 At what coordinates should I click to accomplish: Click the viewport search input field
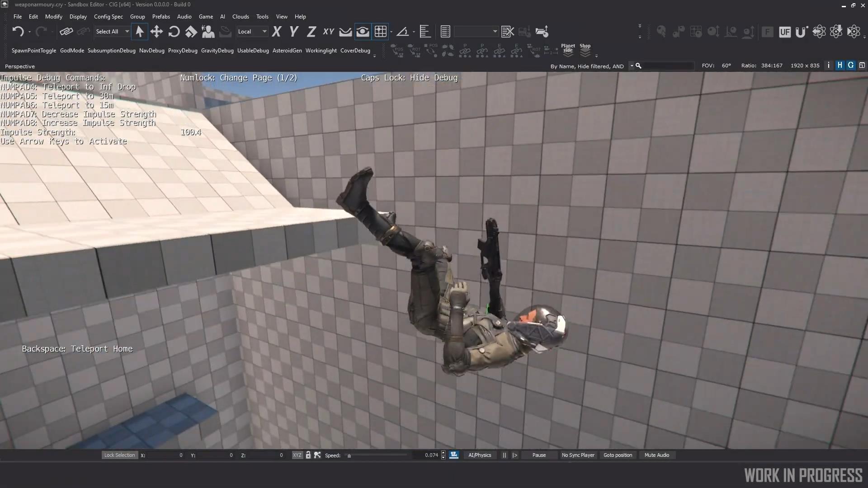pyautogui.click(x=667, y=66)
